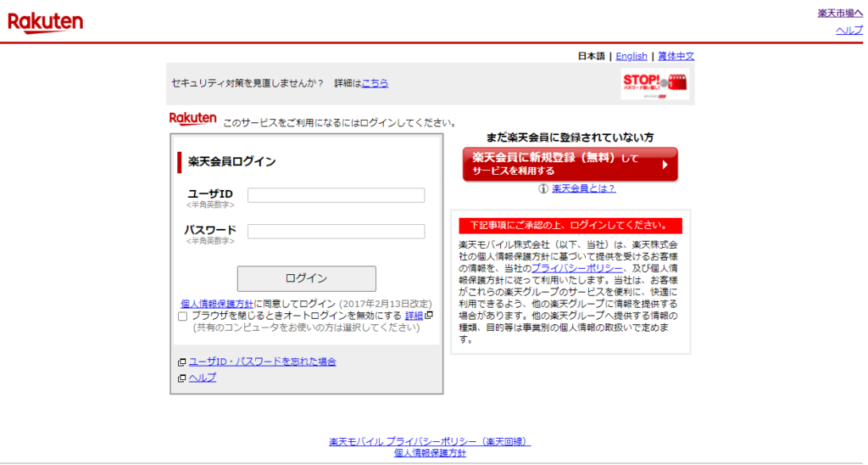
Task: Click the 楽天会員とは？ link
Action: tap(583, 188)
